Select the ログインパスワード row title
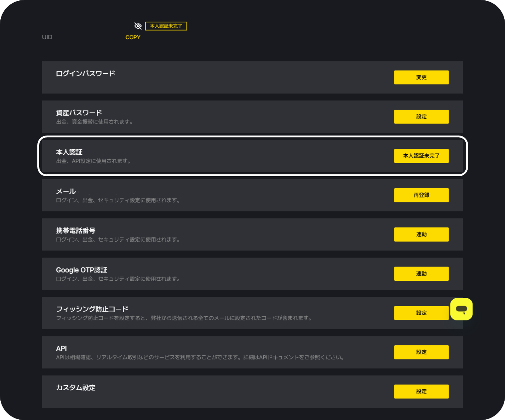This screenshot has height=420, width=505. 86,74
